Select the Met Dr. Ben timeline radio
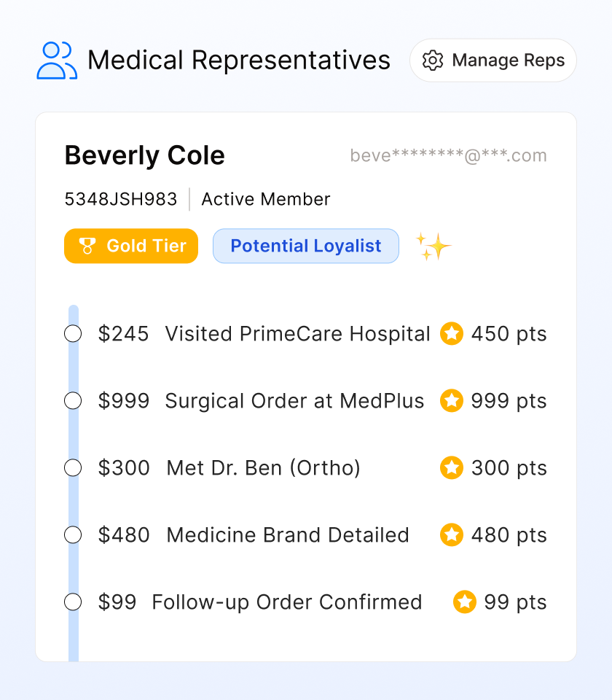The height and width of the screenshot is (700, 612). pos(73,468)
